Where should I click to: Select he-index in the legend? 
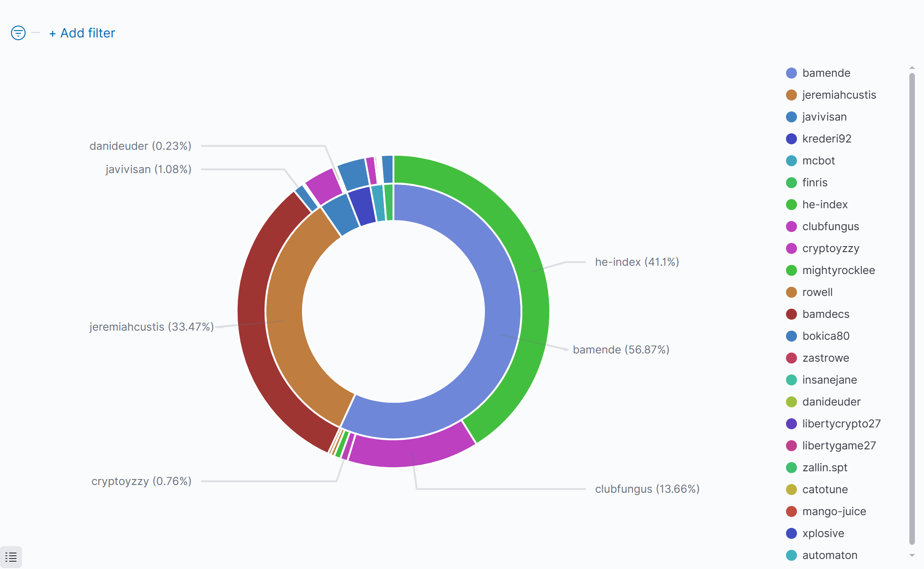[x=824, y=205]
